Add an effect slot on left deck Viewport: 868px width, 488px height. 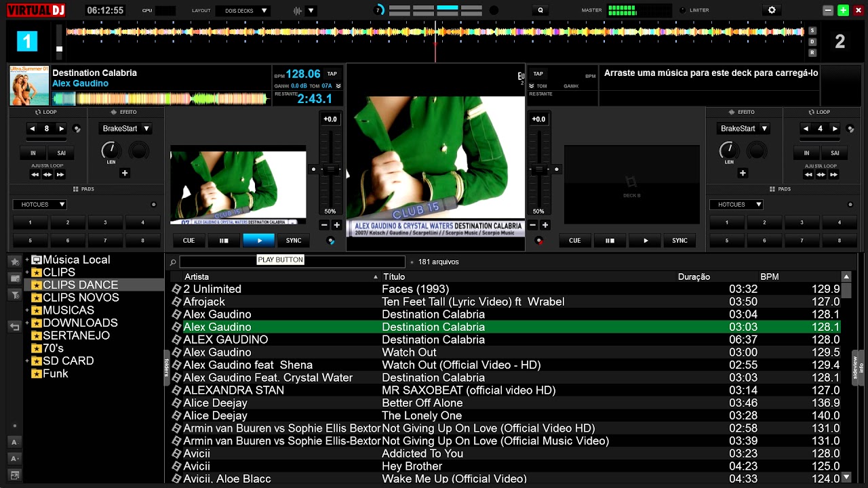[x=125, y=174]
